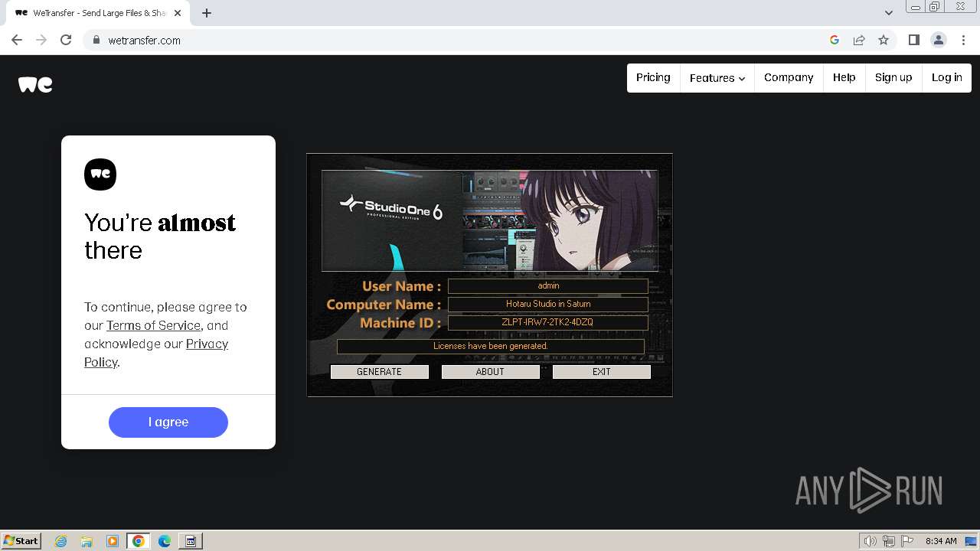980x551 pixels.
Task: Click the browser forward arrow
Action: click(x=41, y=40)
